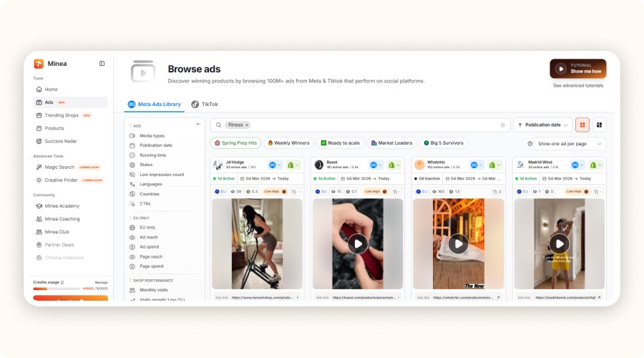The height and width of the screenshot is (358, 644).
Task: Open See advanced tutorials link
Action: pyautogui.click(x=578, y=85)
